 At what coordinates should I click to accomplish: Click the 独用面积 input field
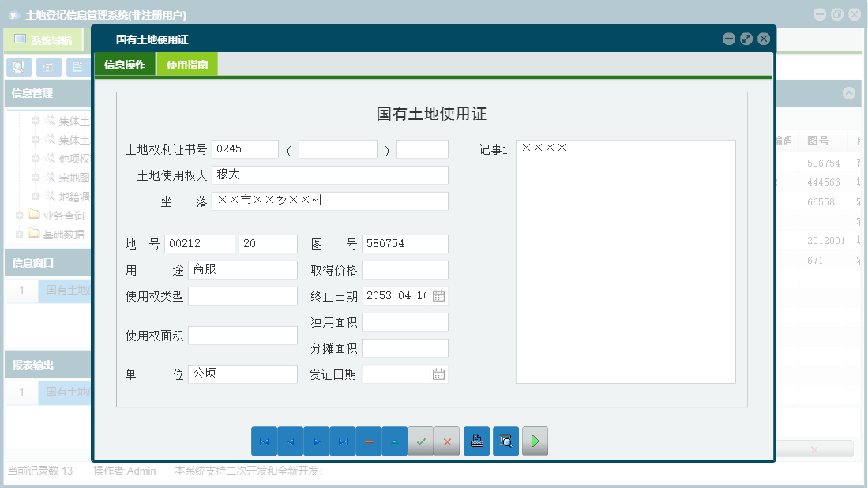[405, 322]
